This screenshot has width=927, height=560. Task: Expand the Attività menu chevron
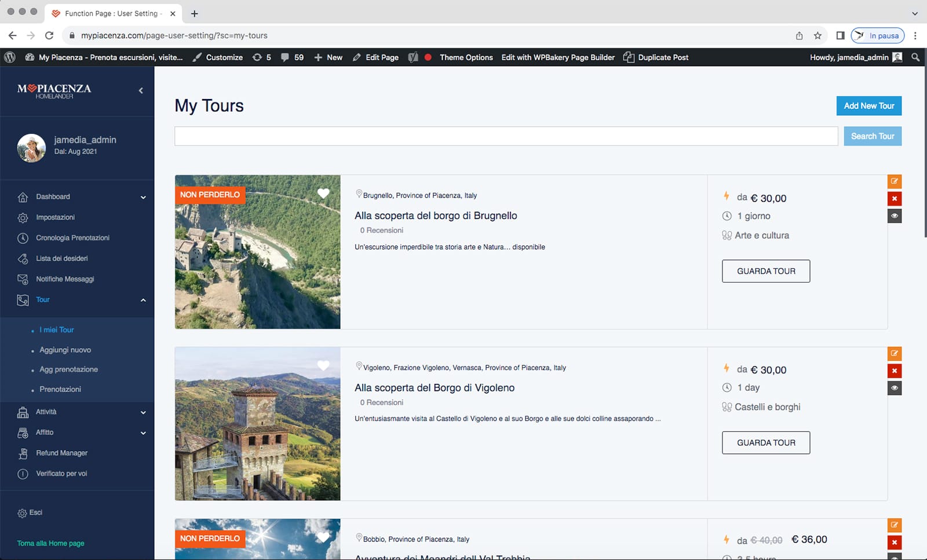coord(143,412)
